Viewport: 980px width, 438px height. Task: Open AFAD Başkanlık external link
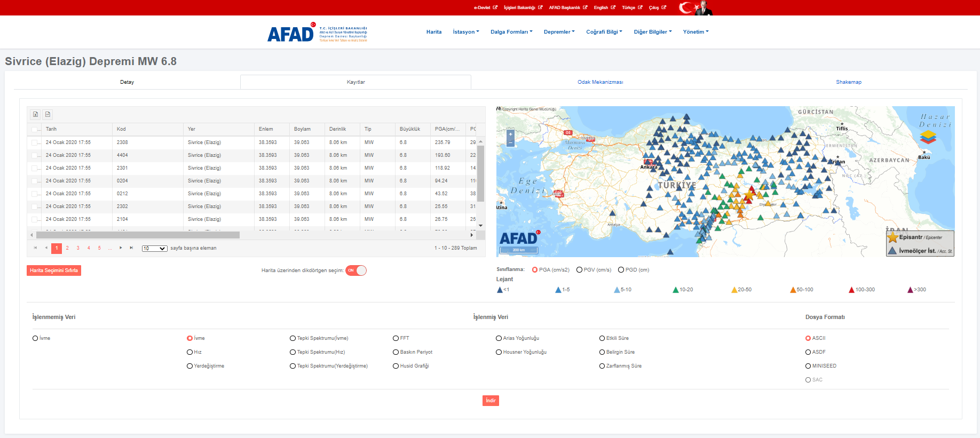(x=568, y=7)
